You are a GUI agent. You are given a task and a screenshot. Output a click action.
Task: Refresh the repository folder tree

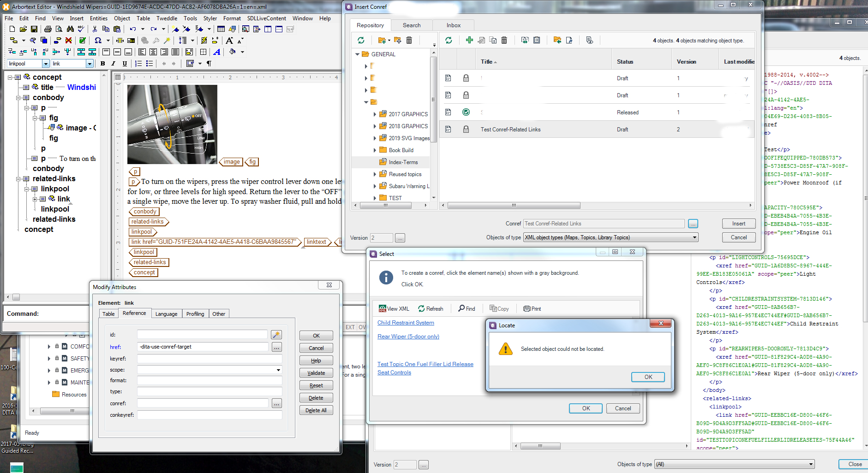(x=361, y=41)
